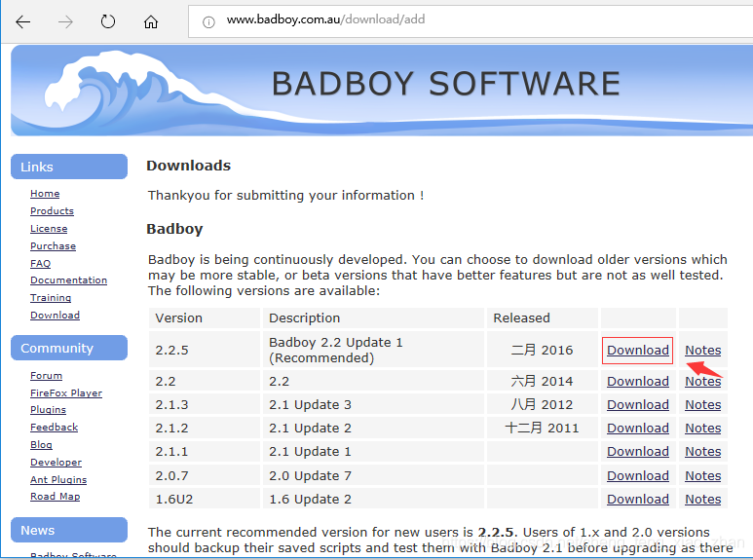Image resolution: width=753 pixels, height=560 pixels.
Task: Open Notes for version 2.1.1
Action: (x=702, y=452)
